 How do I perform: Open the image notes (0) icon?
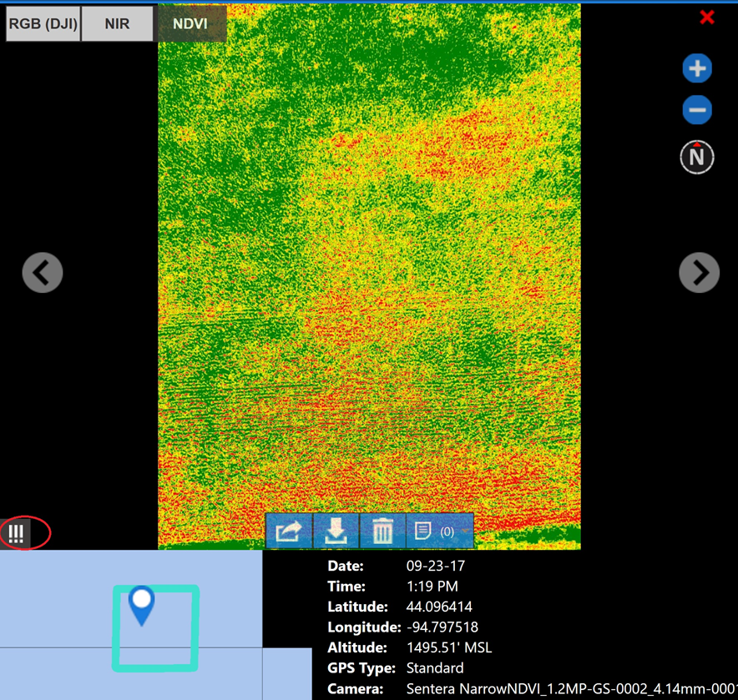(424, 531)
